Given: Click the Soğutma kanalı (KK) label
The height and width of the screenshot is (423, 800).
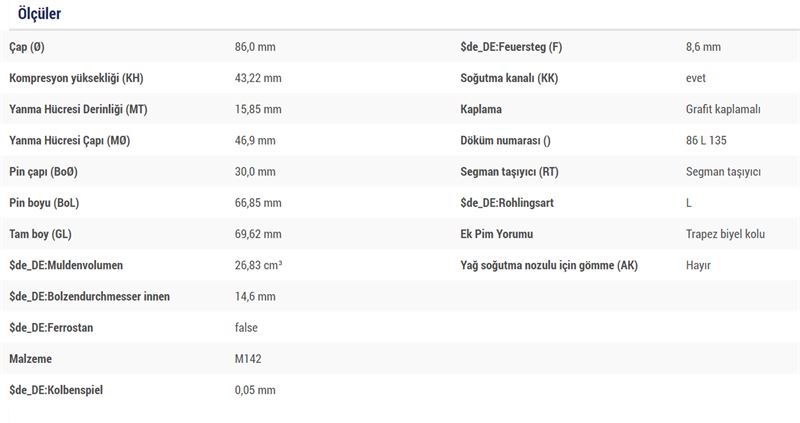Looking at the screenshot, I should pos(509,78).
